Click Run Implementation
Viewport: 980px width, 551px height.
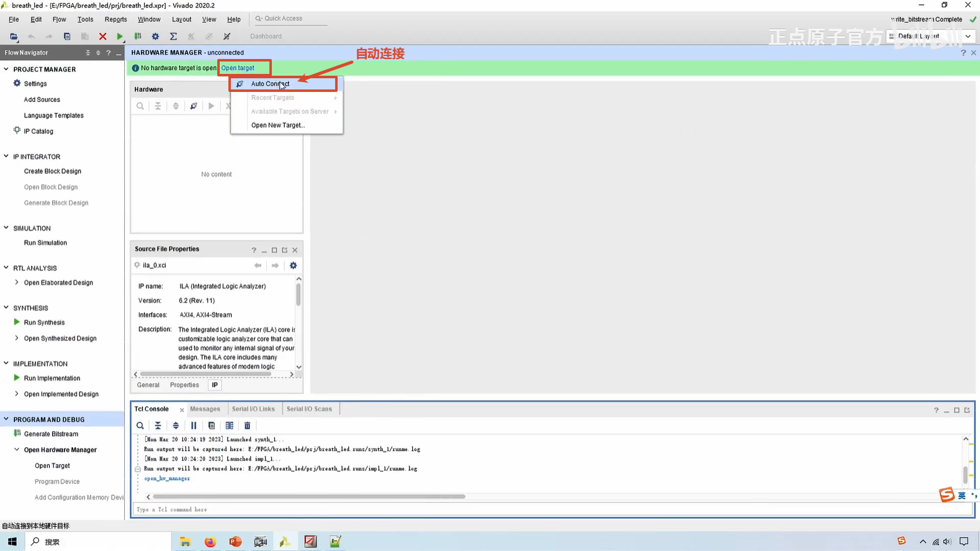pos(52,378)
